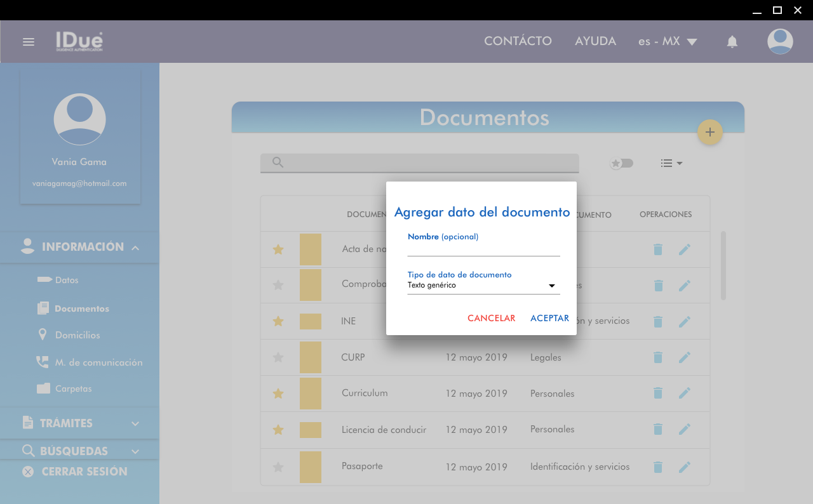Screen dimensions: 813x504
Task: Click the Nombre (opcional) text field
Action: coord(483,249)
